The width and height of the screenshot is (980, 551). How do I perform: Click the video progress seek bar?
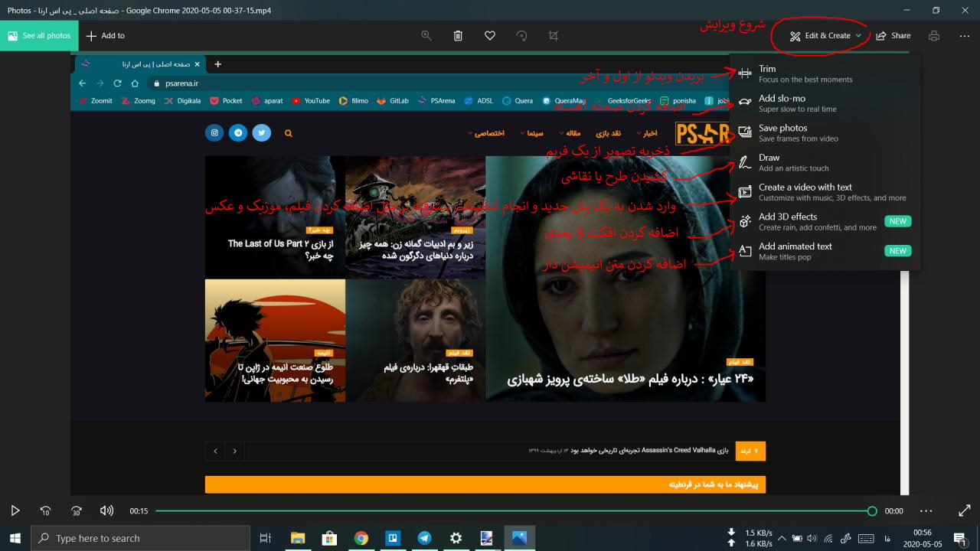coord(515,510)
